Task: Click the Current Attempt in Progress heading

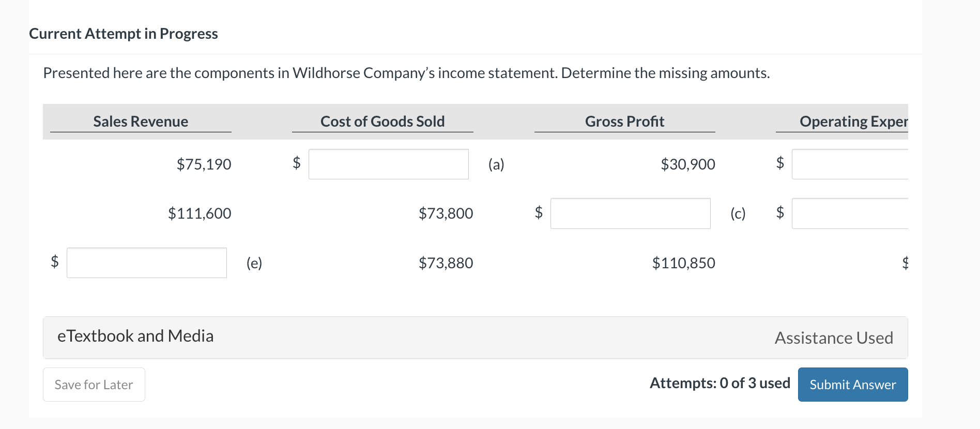Action: (124, 33)
